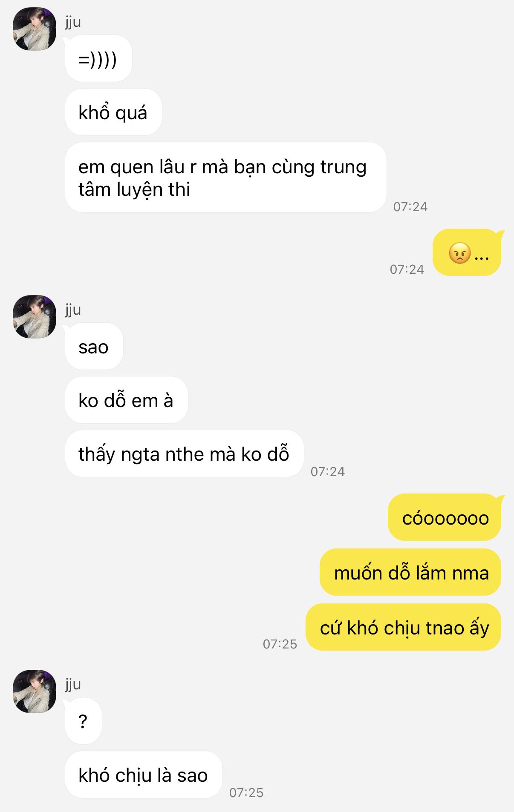The height and width of the screenshot is (812, 514).
Task: Tap the "ko dỗ em à" message
Action: [126, 400]
